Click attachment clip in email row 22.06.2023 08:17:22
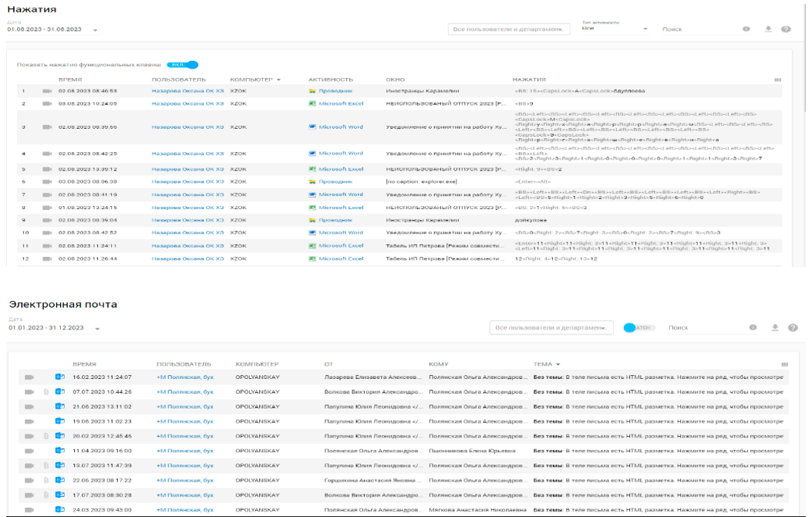This screenshot has width=812, height=517. pyautogui.click(x=46, y=480)
